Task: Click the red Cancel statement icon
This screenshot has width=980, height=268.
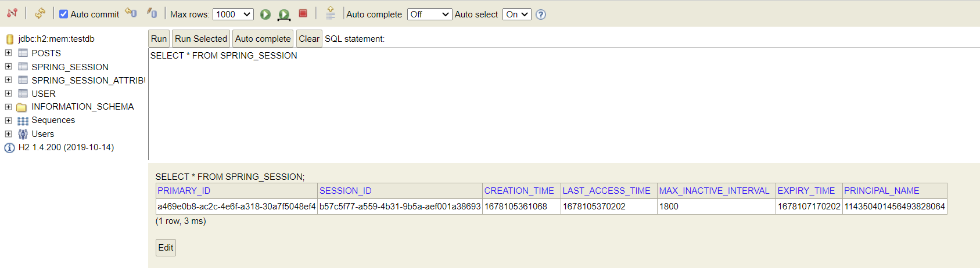Action: pos(303,13)
